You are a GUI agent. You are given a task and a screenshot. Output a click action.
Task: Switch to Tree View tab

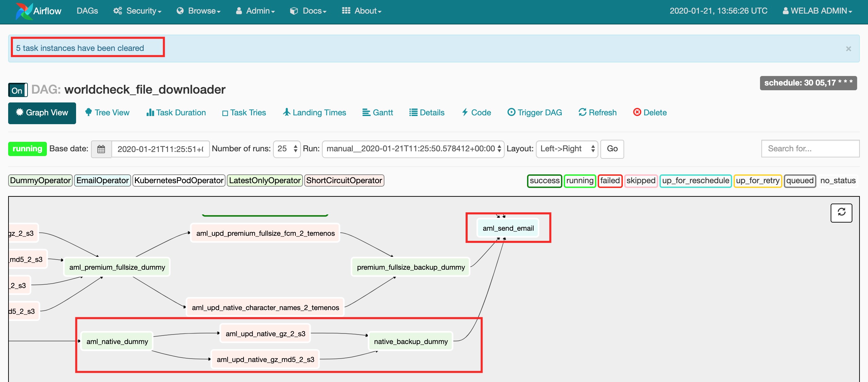pos(107,113)
